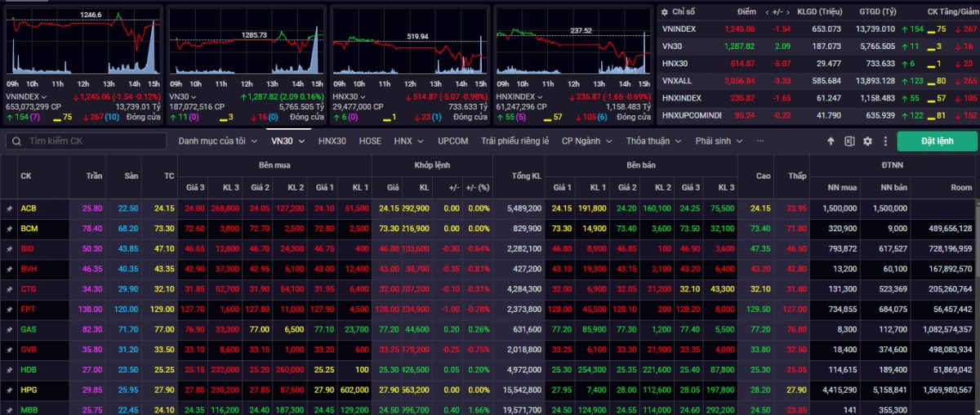Select the VNXALL row in index table

click(x=818, y=81)
